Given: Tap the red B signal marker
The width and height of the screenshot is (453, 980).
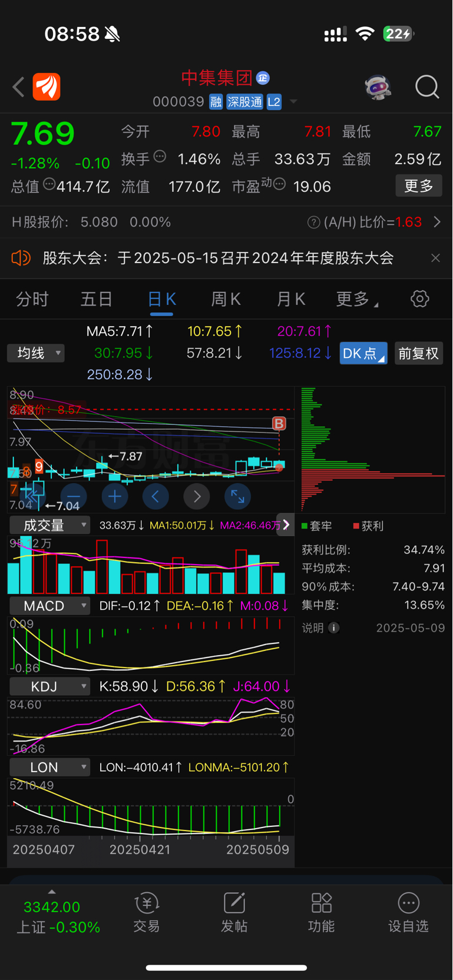Looking at the screenshot, I should pos(279,423).
